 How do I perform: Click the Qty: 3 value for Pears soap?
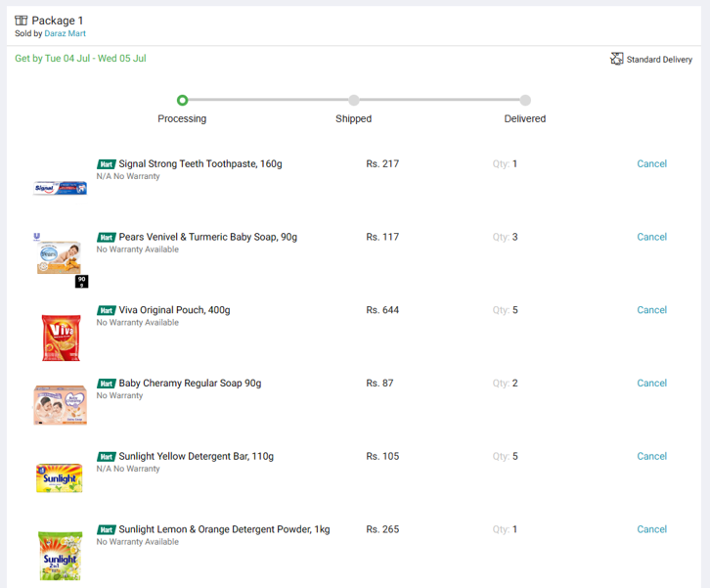(x=505, y=237)
